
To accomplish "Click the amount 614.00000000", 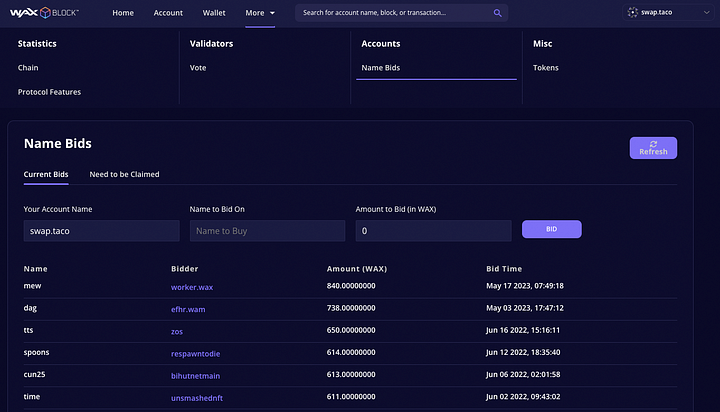I will [351, 352].
